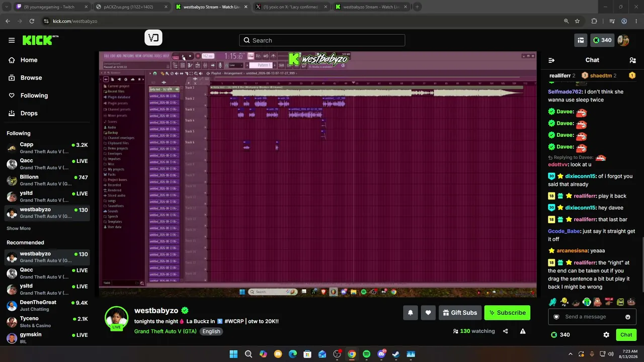Open the emoji picker in the chat input

pyautogui.click(x=628, y=317)
